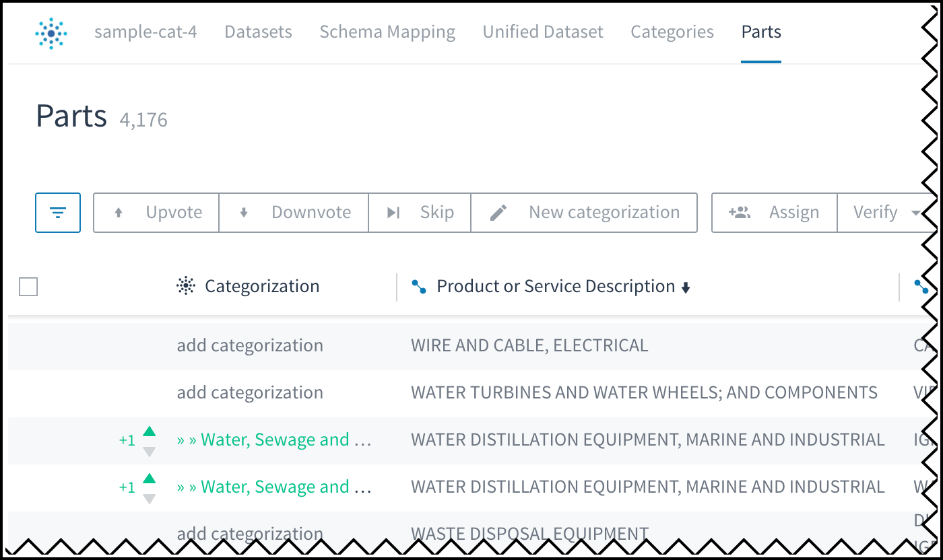Expand the Verify dropdown arrow
Image resolution: width=943 pixels, height=560 pixels.
point(915,213)
